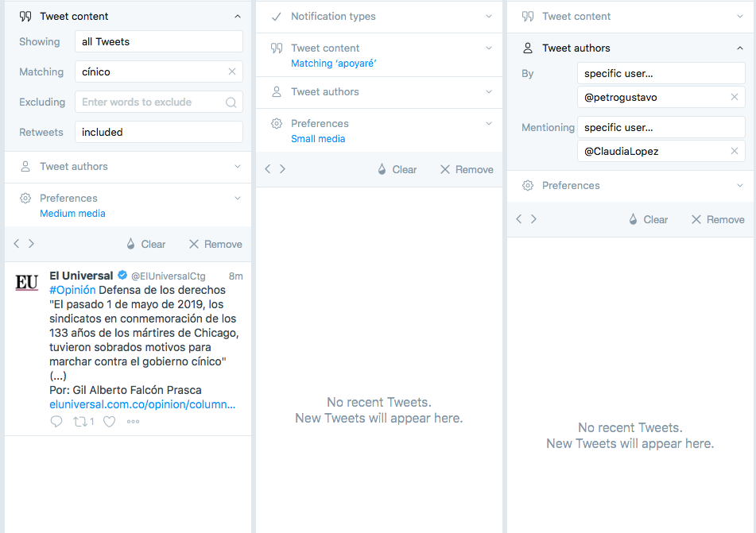This screenshot has width=756, height=533.
Task: Remove the middle column
Action: (467, 170)
